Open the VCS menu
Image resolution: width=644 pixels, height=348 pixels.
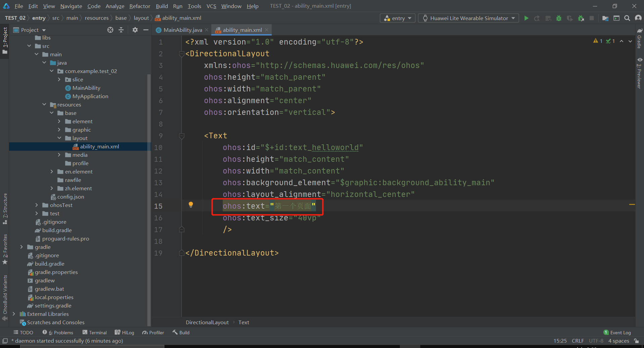point(211,6)
